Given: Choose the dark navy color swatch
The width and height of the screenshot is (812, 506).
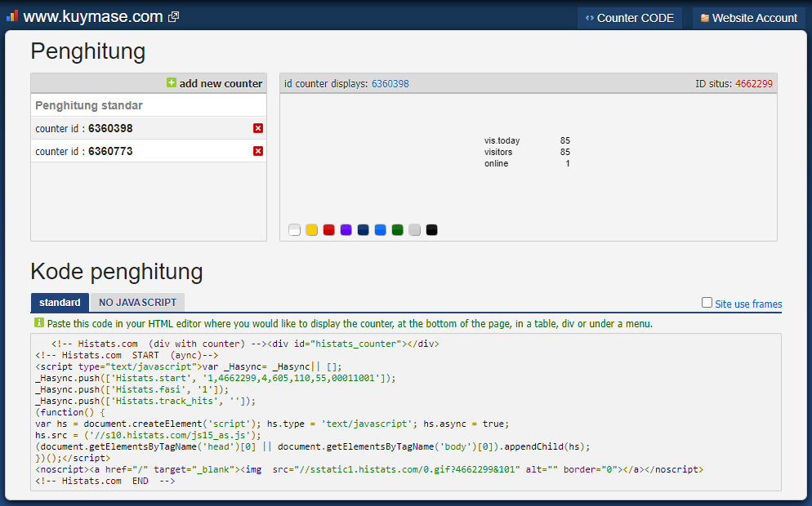Looking at the screenshot, I should 363,230.
